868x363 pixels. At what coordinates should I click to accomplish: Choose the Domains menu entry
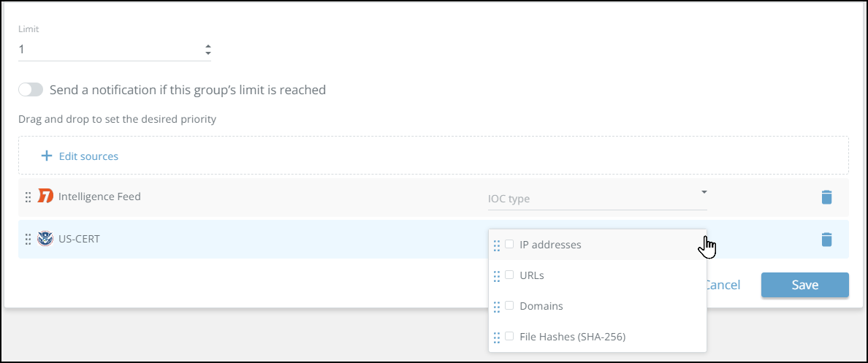(541, 306)
